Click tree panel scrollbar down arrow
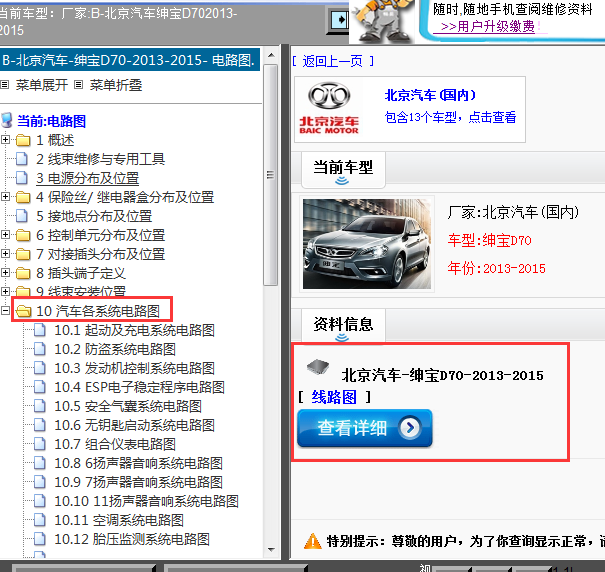605x572 pixels. [271, 550]
